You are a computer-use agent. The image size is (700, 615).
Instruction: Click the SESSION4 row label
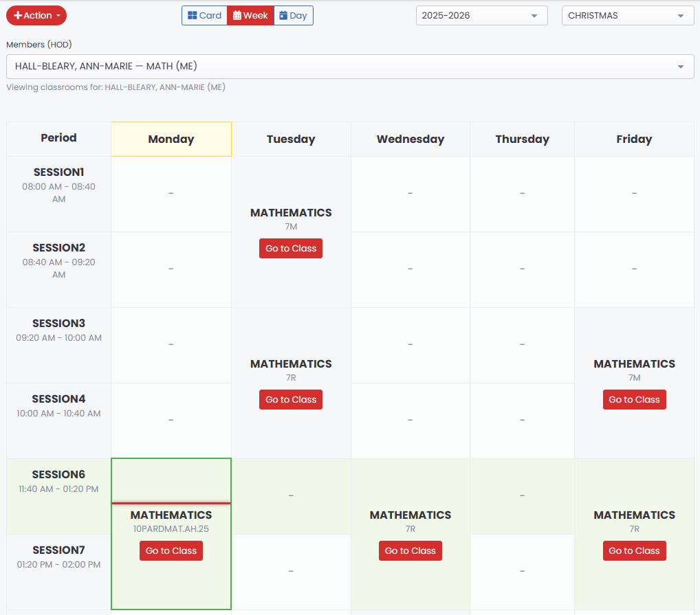[x=58, y=399]
